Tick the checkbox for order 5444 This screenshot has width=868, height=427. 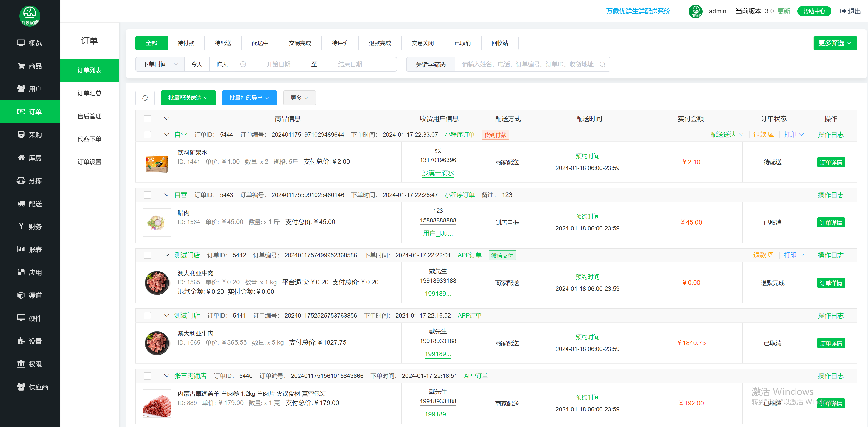147,134
